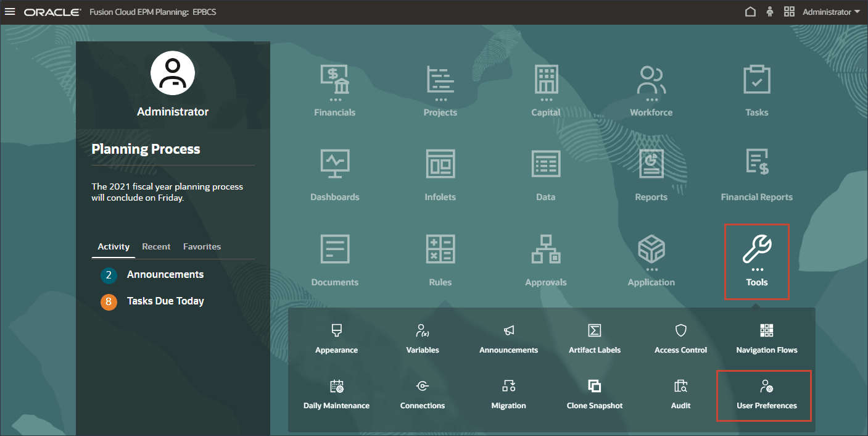The height and width of the screenshot is (436, 868).
Task: Open the accessibility settings icon
Action: (x=770, y=12)
